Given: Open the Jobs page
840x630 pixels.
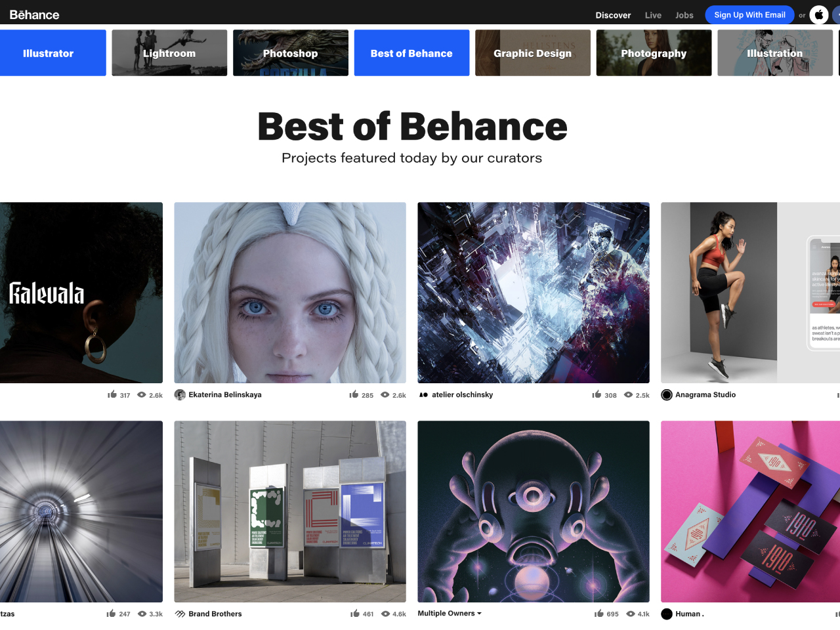Looking at the screenshot, I should (684, 15).
